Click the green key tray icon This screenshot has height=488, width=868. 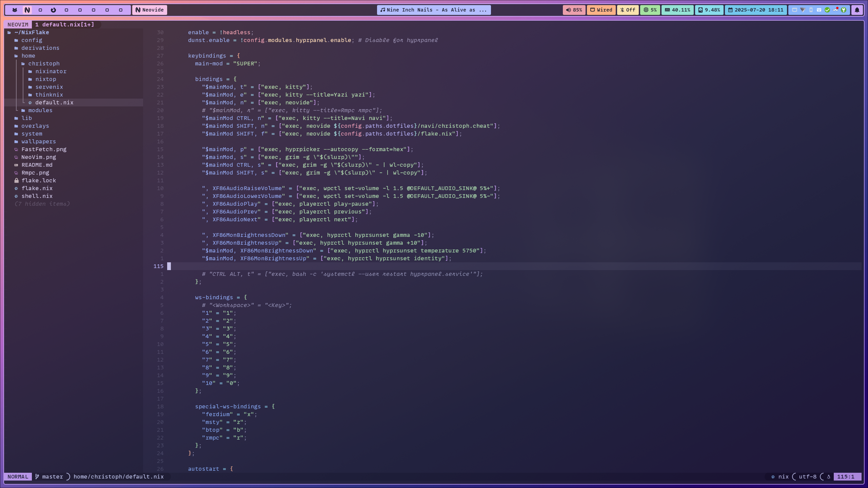844,10
